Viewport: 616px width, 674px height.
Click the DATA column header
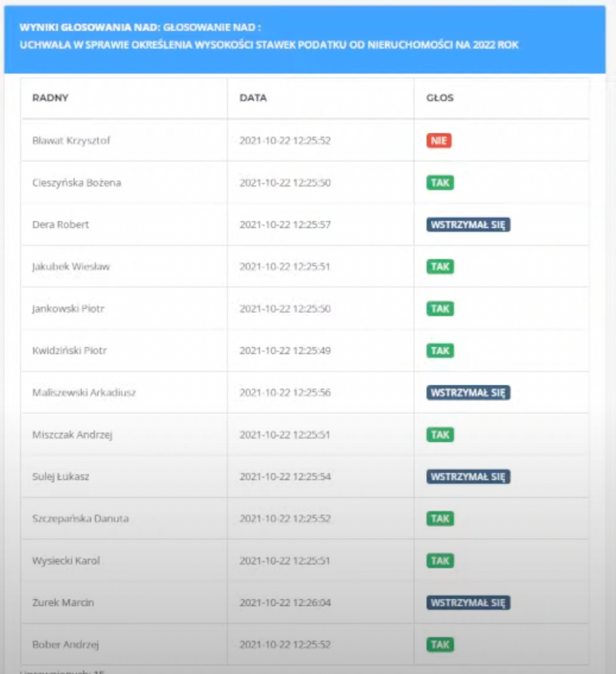click(x=253, y=98)
